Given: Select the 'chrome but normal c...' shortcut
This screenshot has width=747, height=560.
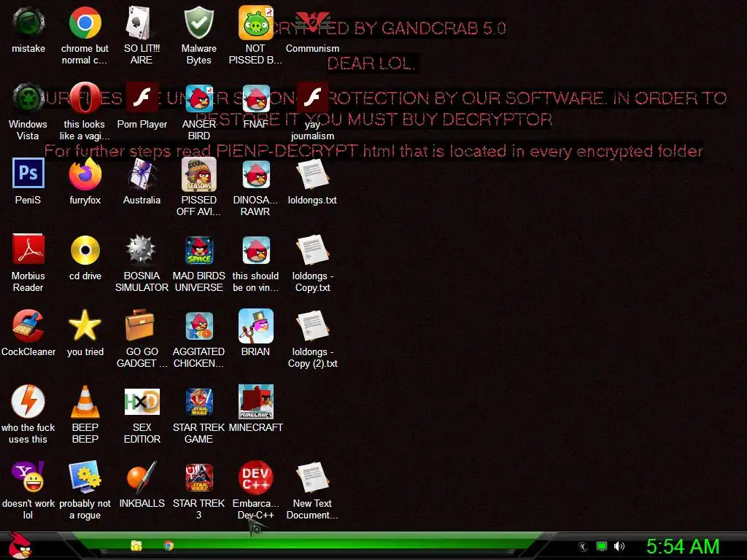Looking at the screenshot, I should point(85,23).
